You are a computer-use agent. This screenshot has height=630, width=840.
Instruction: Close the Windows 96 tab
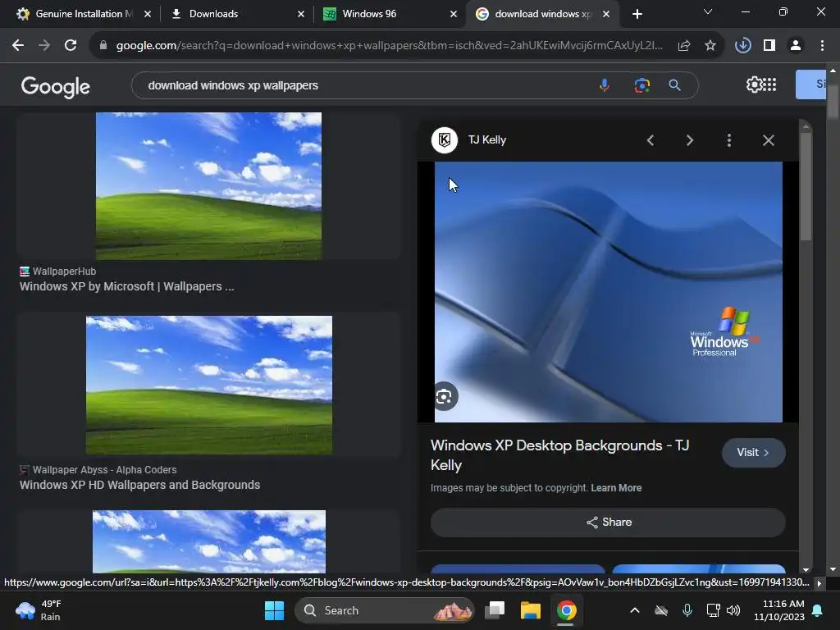453,14
